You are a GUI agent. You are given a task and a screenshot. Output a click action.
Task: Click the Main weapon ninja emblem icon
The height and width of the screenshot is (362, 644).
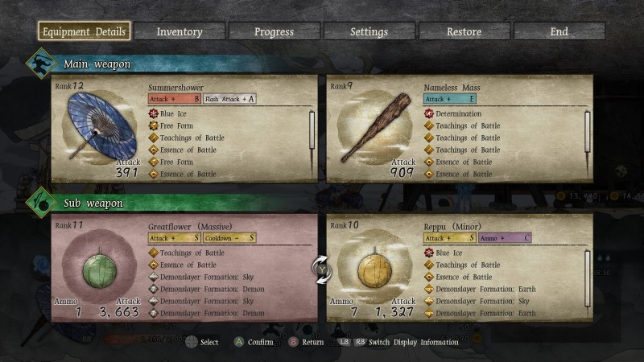tap(41, 64)
